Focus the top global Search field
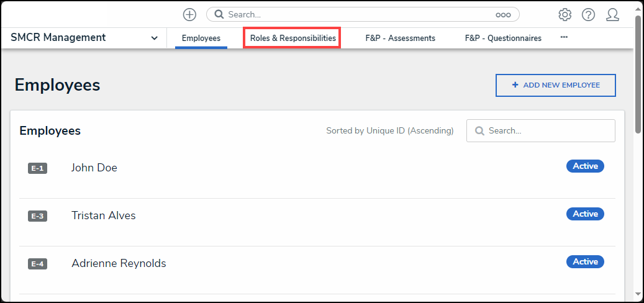The width and height of the screenshot is (644, 303). (363, 14)
